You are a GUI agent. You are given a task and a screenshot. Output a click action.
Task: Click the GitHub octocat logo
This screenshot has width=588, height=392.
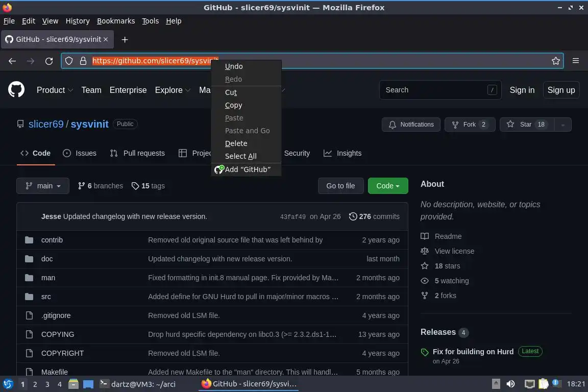pos(16,90)
